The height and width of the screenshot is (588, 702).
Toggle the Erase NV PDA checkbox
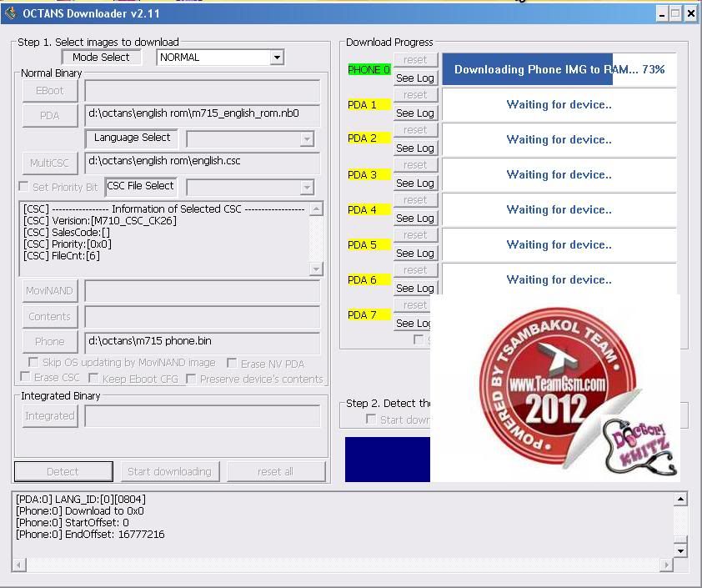click(232, 363)
